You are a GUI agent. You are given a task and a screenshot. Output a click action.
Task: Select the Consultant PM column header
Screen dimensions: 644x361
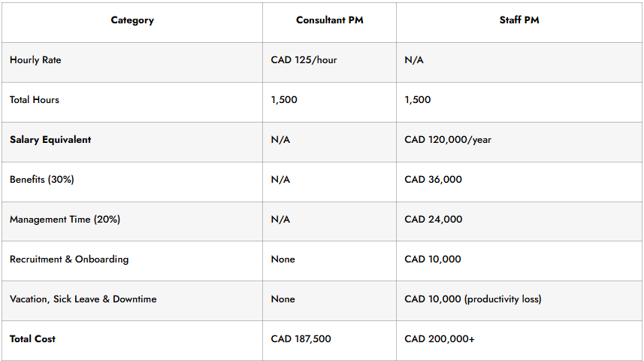[x=329, y=20]
